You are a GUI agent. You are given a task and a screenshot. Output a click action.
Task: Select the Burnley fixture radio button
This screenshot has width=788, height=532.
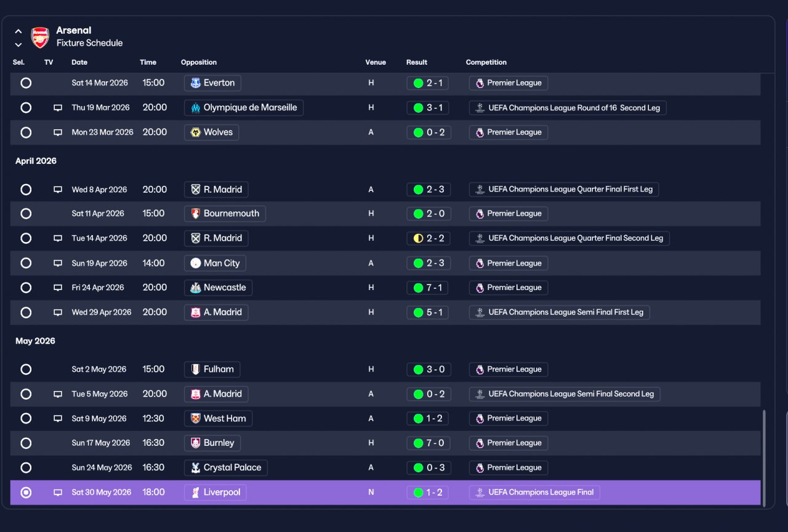click(26, 443)
